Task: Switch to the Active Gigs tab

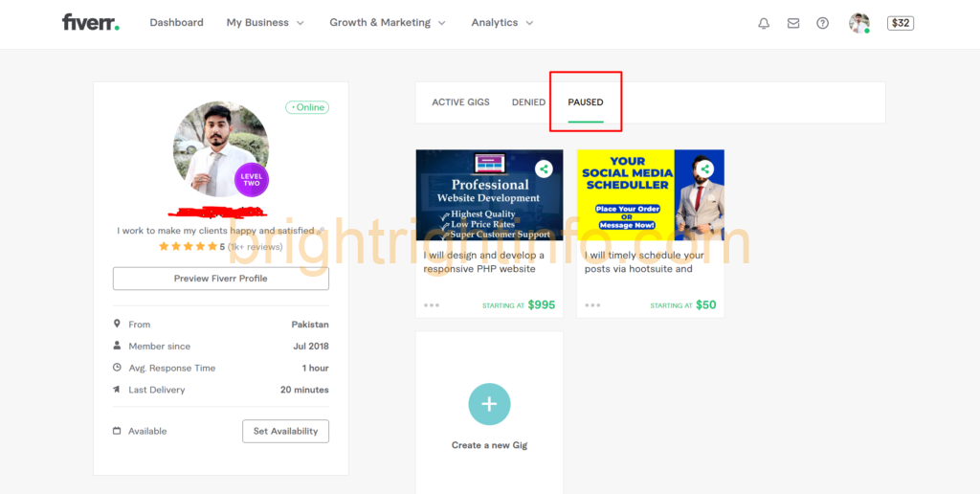Action: [x=460, y=101]
